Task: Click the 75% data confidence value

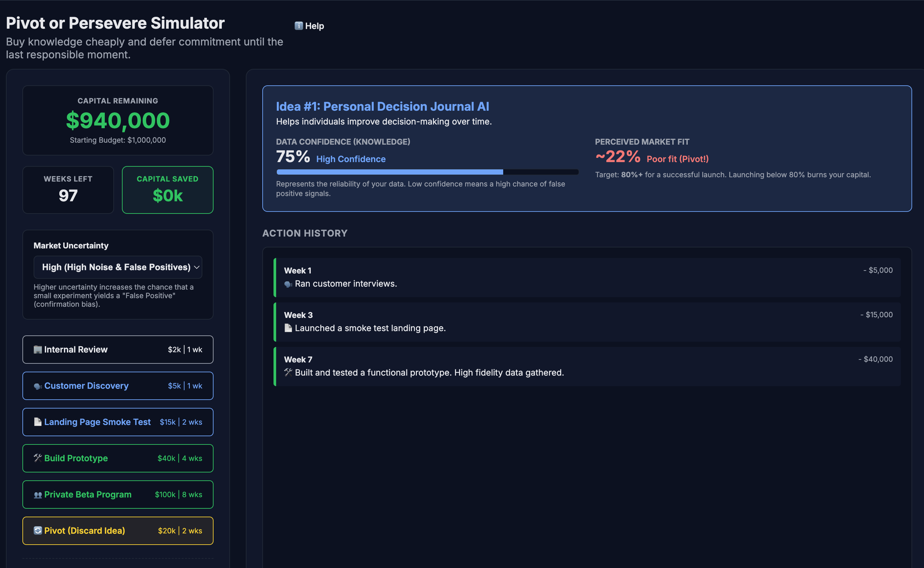Action: (293, 156)
